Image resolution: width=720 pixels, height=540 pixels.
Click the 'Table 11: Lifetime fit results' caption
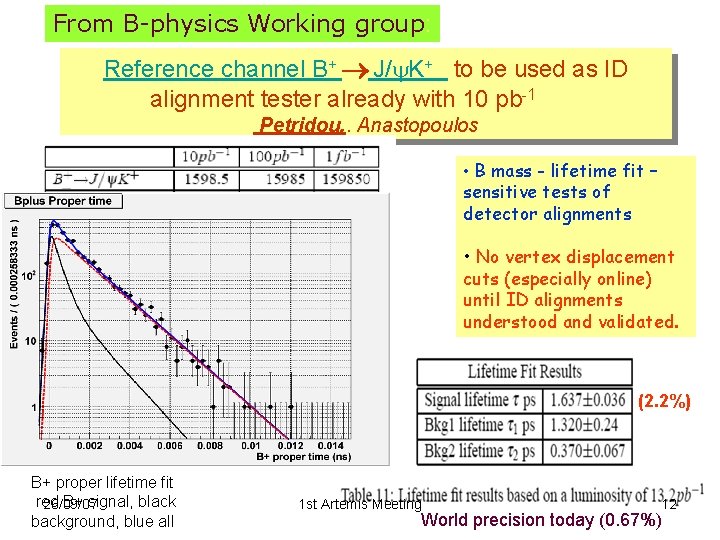pyautogui.click(x=523, y=495)
